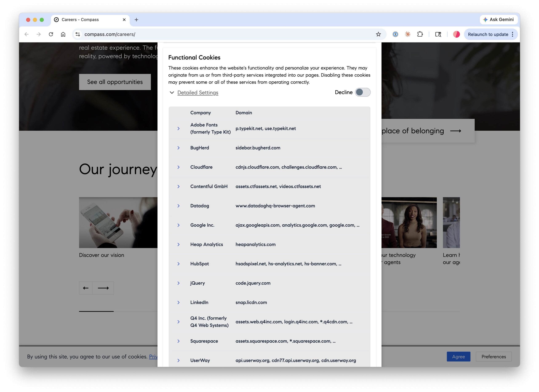Click See all opportunities button
Viewport: 539px width, 392px height.
115,82
